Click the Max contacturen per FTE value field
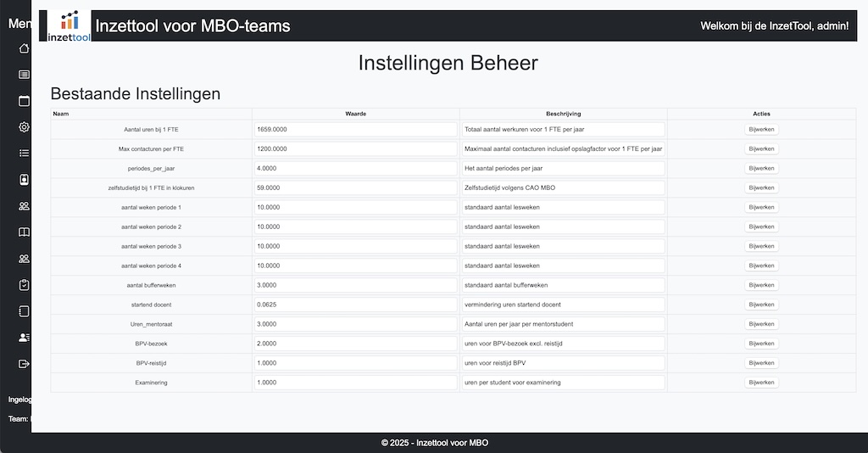The height and width of the screenshot is (453, 868). point(355,148)
